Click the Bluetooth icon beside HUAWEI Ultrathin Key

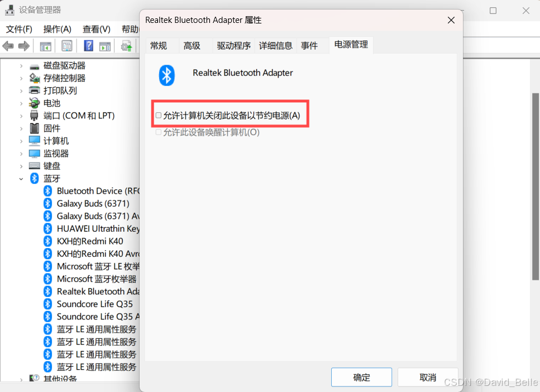coord(48,229)
